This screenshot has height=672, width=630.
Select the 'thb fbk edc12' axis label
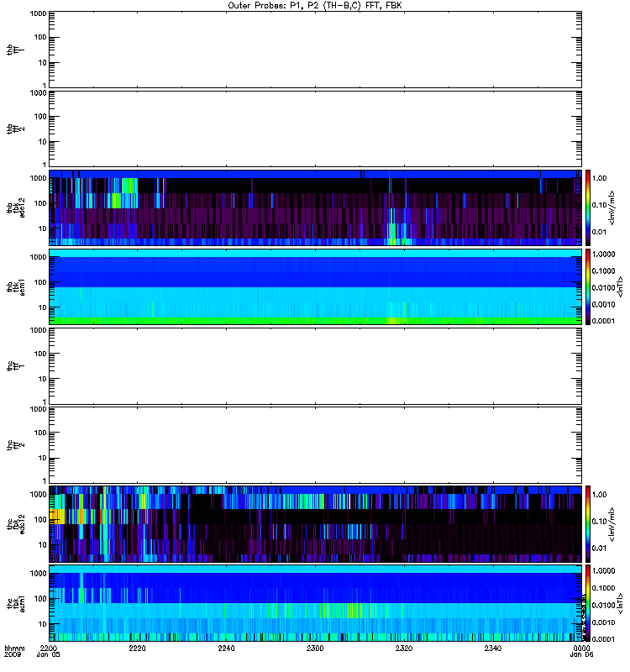(x=16, y=207)
